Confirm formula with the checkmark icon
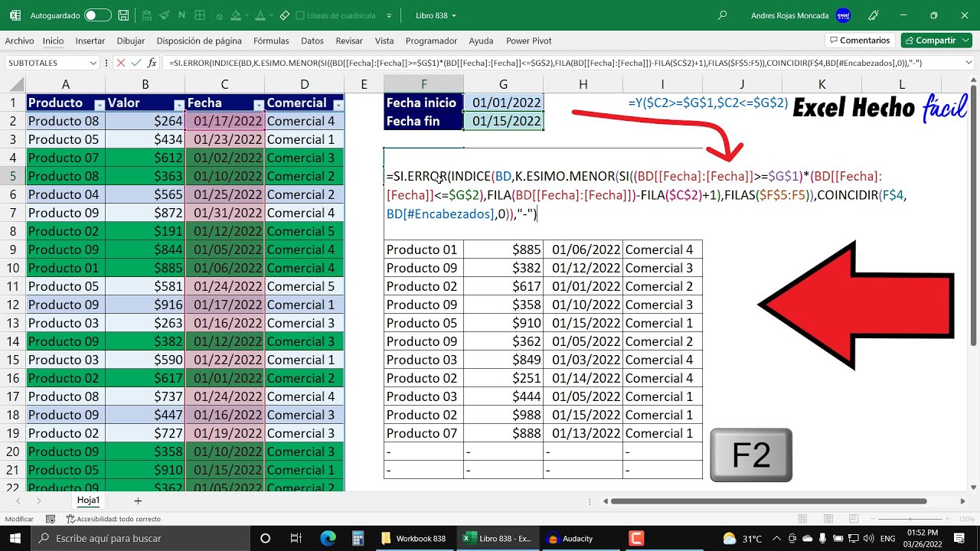The image size is (980, 551). [136, 63]
